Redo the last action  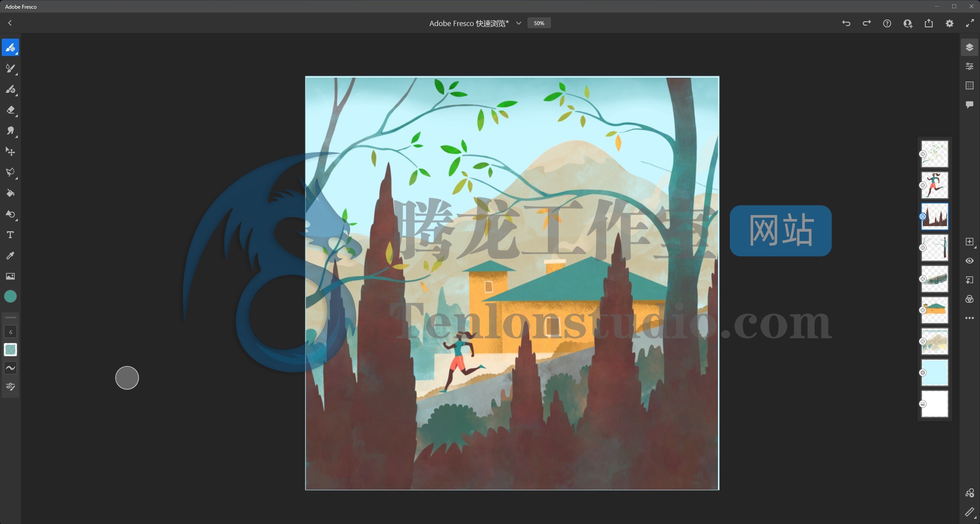pos(867,23)
